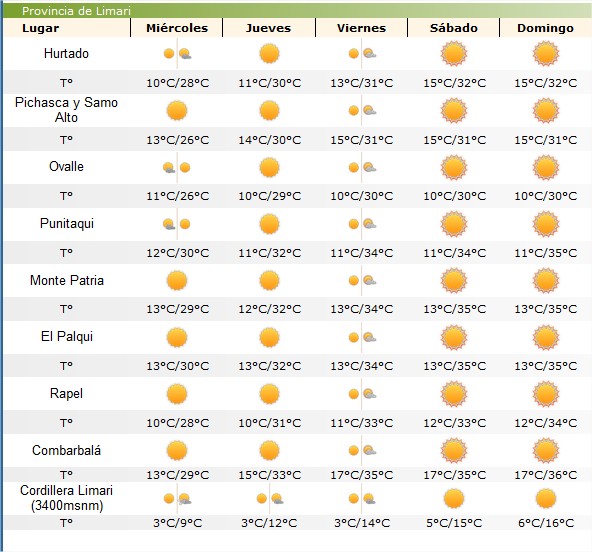
Task: Click Cordillera Limari's Sábado sun icon
Action: [454, 498]
